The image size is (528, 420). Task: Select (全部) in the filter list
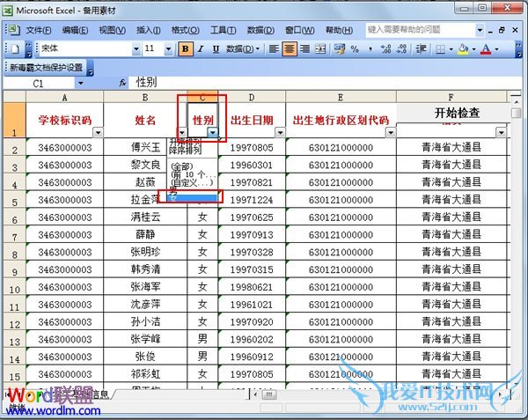(182, 166)
